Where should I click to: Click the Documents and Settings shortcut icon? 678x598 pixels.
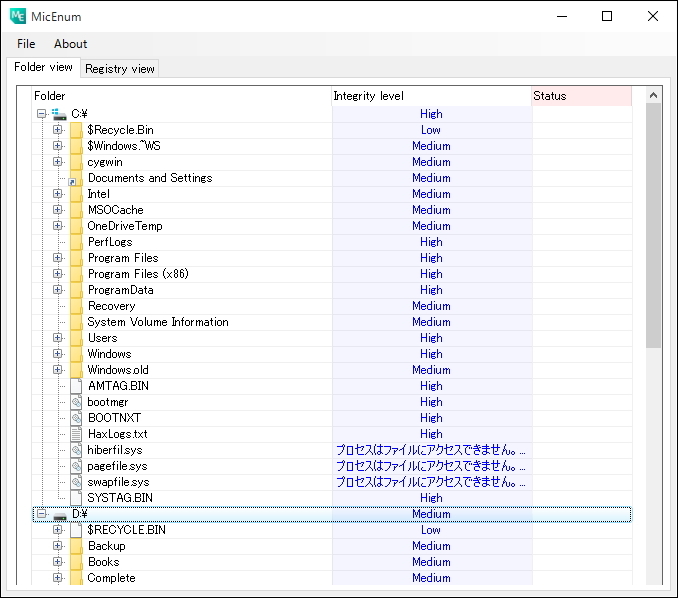point(75,178)
